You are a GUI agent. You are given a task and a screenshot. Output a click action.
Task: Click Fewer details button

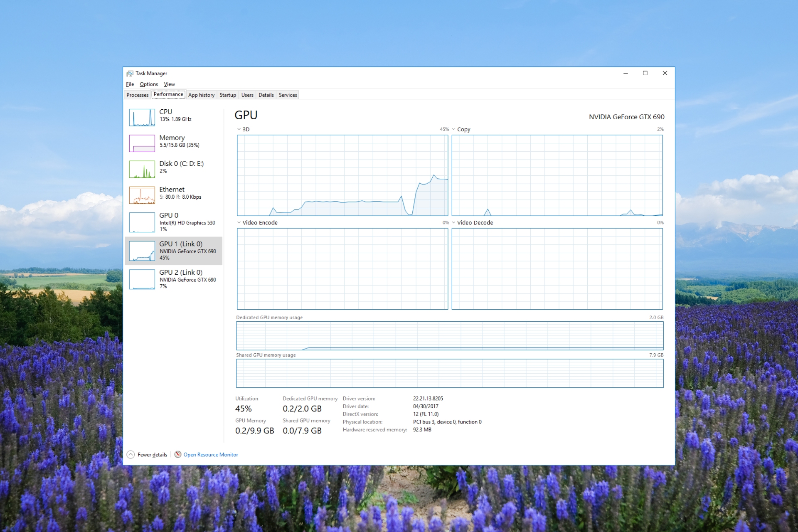click(x=146, y=455)
